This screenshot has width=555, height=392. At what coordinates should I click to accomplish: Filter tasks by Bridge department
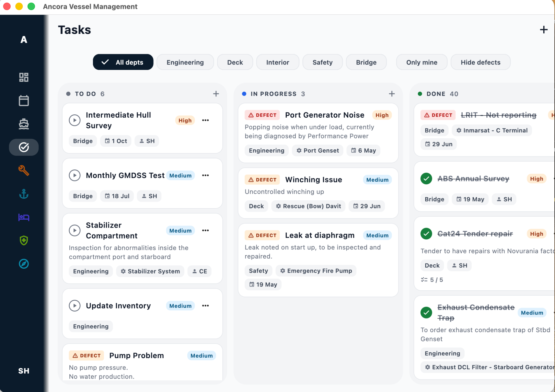[x=366, y=62]
